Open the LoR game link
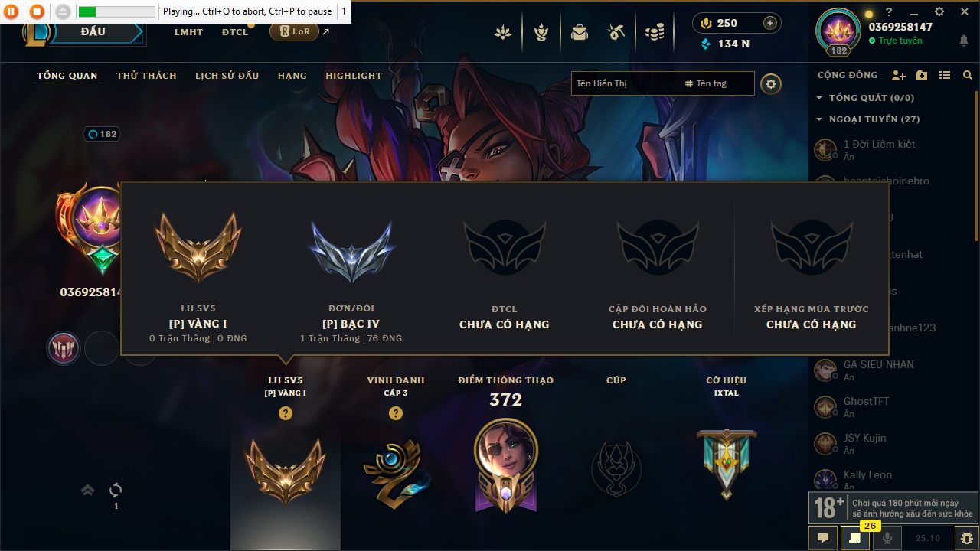980x551 pixels. (x=294, y=31)
